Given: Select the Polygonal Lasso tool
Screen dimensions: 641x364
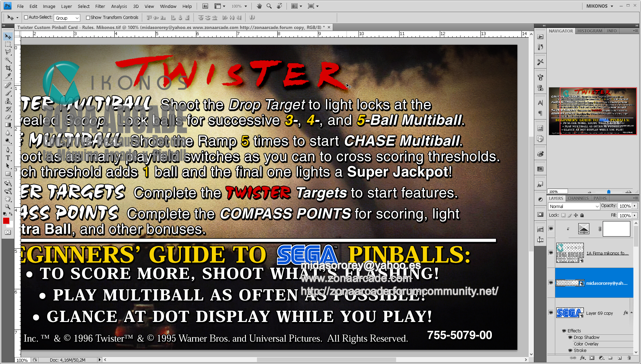Looking at the screenshot, I should point(8,52).
